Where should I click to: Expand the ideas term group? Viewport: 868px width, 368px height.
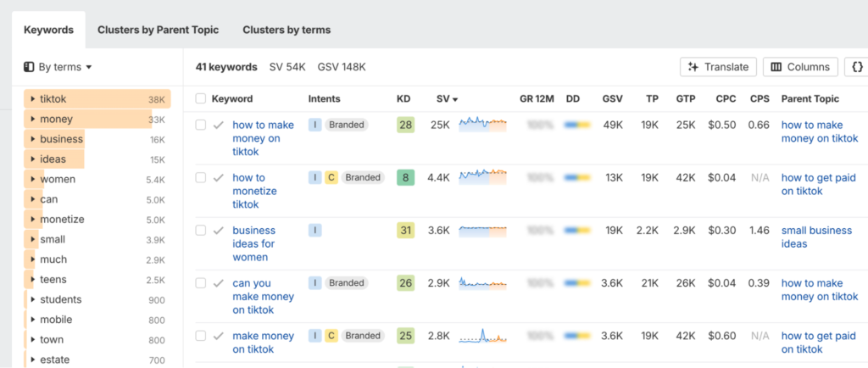[33, 159]
